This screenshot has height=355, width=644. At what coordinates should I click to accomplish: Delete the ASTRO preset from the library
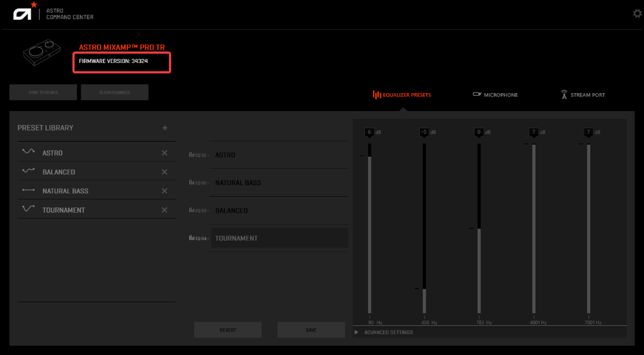coord(164,153)
